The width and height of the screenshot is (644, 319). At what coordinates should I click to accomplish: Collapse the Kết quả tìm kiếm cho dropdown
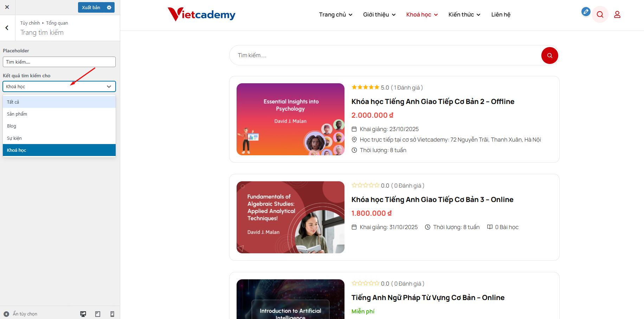pyautogui.click(x=59, y=86)
